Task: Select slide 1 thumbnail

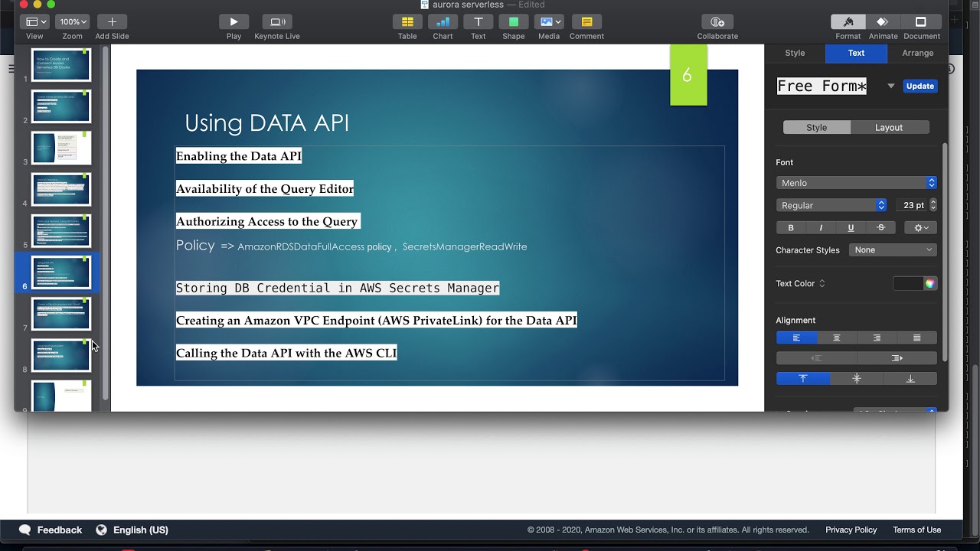Action: (61, 65)
